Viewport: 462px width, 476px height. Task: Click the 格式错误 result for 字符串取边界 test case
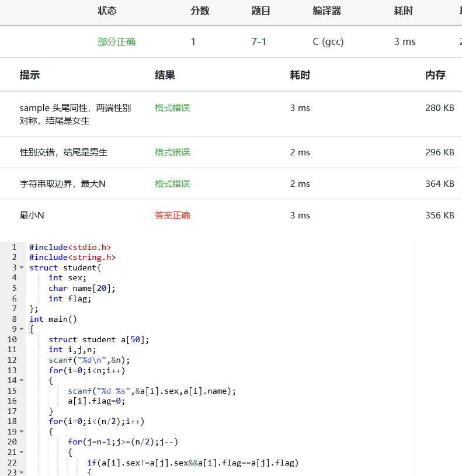coord(172,183)
